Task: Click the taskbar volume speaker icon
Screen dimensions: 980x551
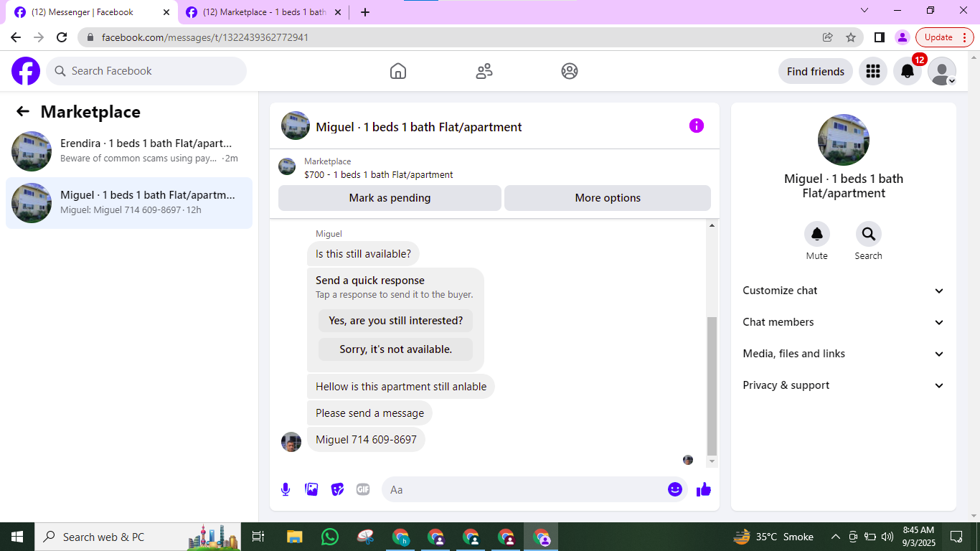Action: coord(887,537)
